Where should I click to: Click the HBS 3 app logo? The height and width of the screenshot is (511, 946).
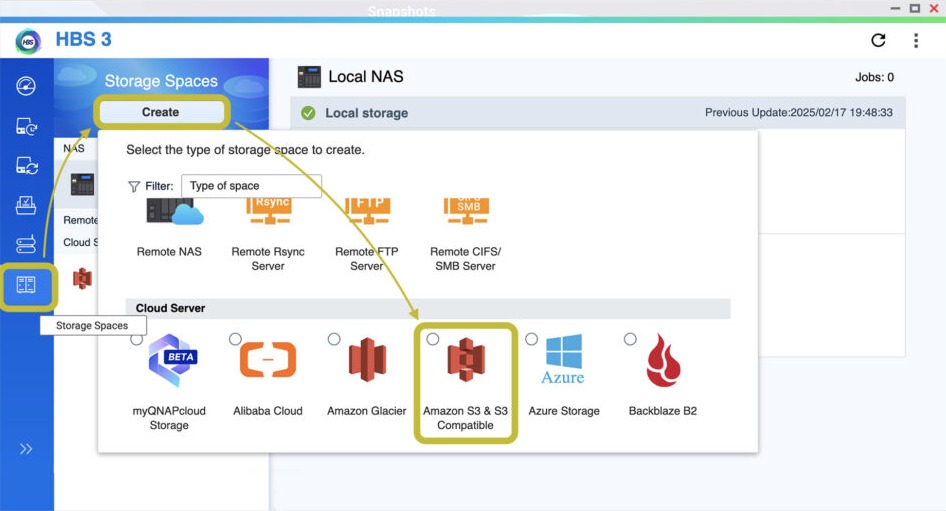click(28, 41)
